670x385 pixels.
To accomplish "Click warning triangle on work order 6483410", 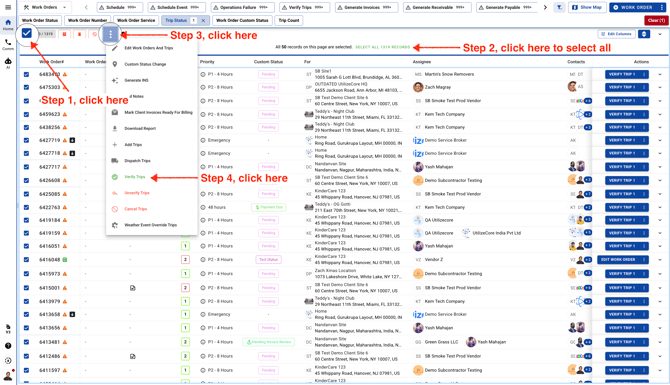I will tap(65, 74).
